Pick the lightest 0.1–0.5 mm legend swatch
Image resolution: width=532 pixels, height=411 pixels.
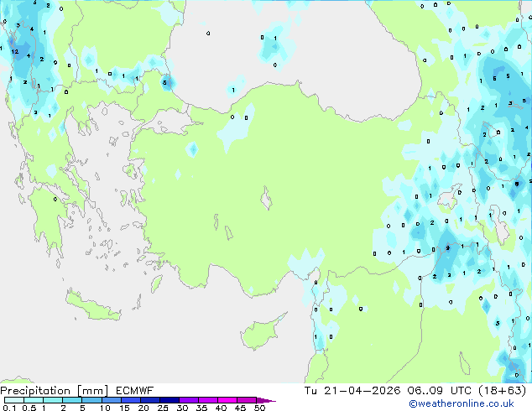click(x=14, y=400)
